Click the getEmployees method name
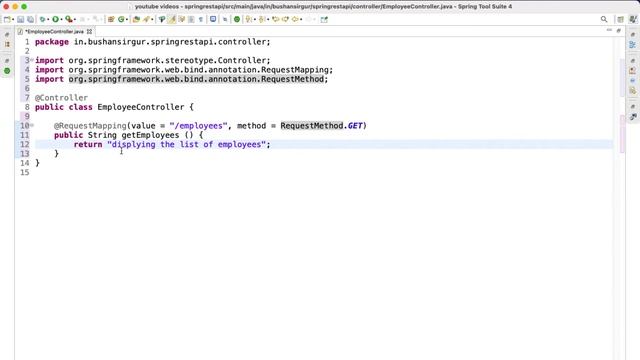 tap(150, 135)
